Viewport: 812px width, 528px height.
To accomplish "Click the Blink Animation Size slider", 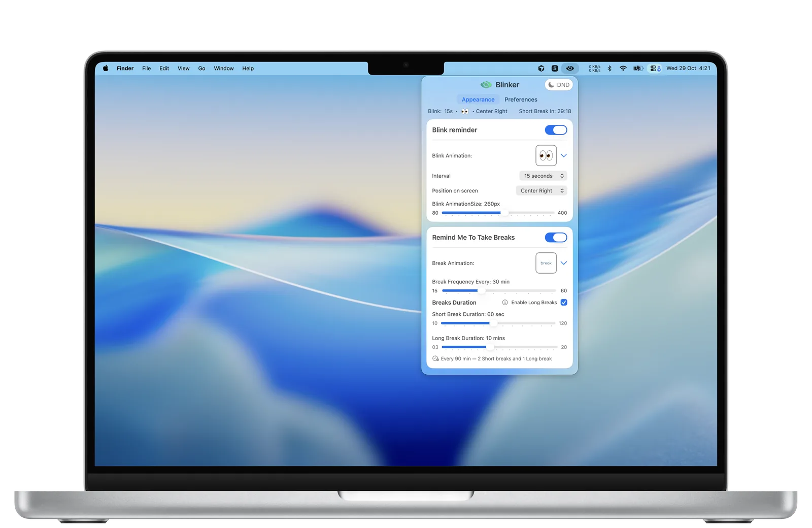I will pos(498,213).
